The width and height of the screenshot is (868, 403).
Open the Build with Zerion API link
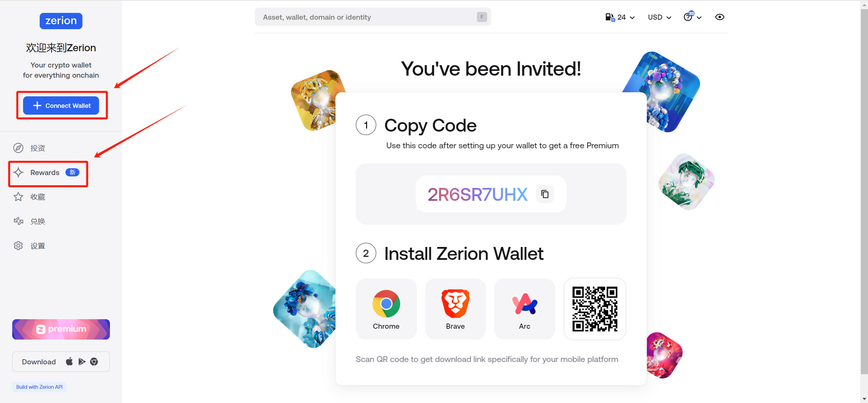tap(39, 387)
